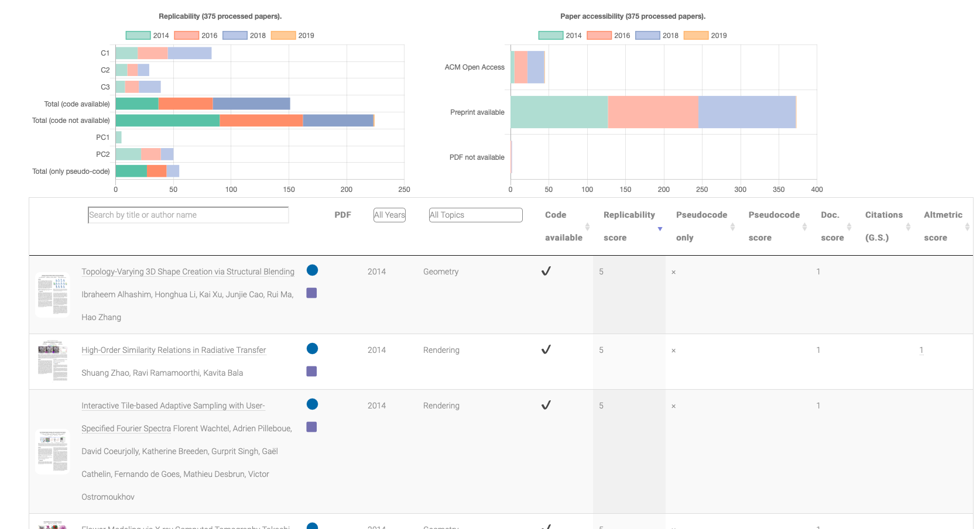980x529 pixels.
Task: Toggle 2019 legend in Paper accessibility chart
Action: 705,36
